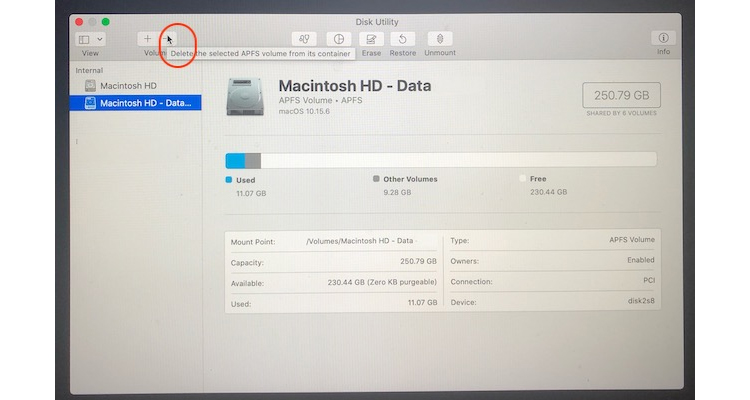The image size is (750, 400).
Task: Click the white Free legend swatch
Action: [522, 178]
